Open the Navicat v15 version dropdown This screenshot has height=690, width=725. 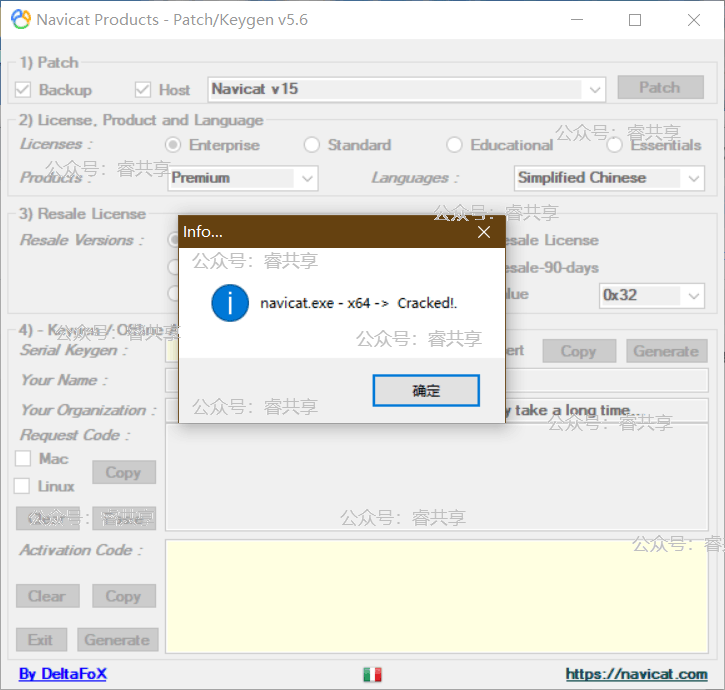[x=595, y=89]
